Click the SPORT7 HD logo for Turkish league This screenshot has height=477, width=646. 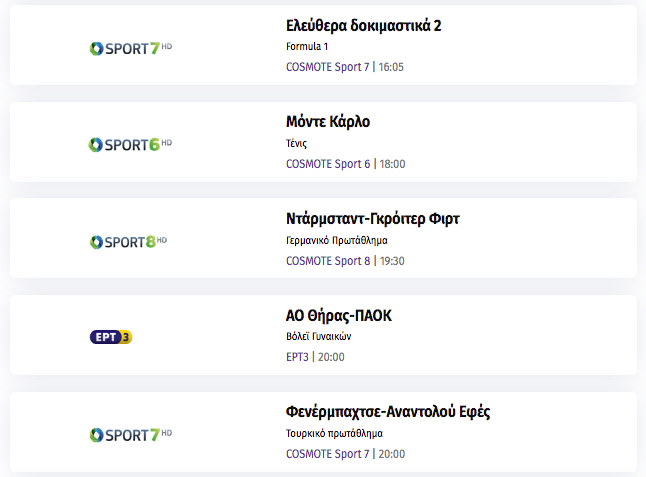coord(131,435)
